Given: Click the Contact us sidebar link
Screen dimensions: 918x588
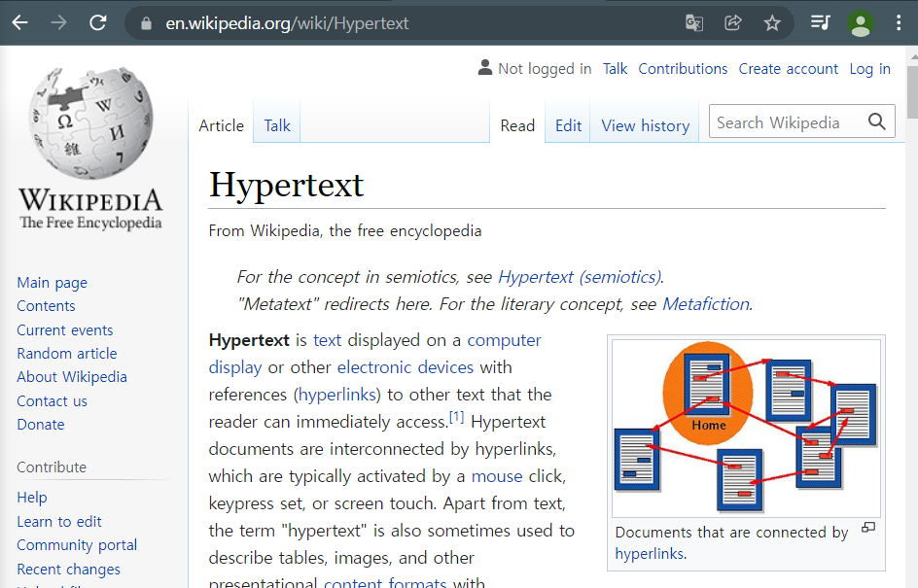Looking at the screenshot, I should 53,400.
